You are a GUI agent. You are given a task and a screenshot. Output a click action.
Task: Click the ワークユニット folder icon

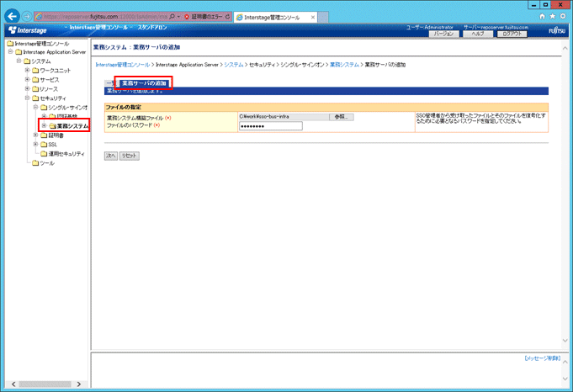[35, 70]
